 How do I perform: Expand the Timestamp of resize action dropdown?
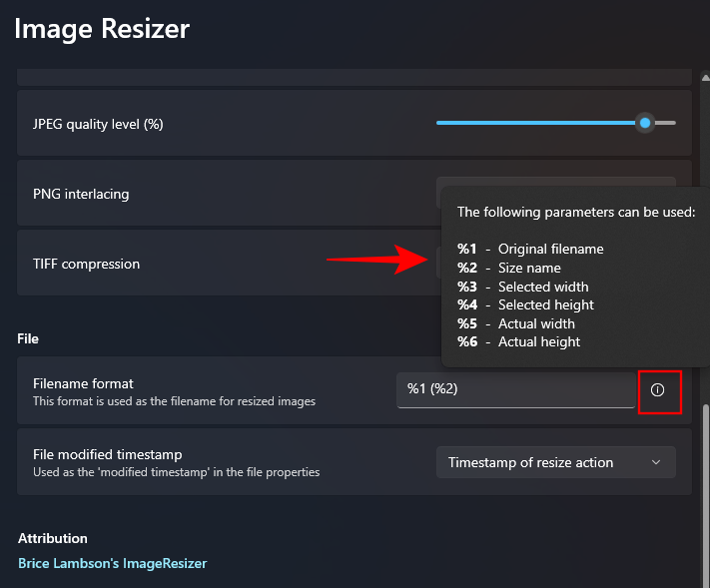(x=555, y=462)
